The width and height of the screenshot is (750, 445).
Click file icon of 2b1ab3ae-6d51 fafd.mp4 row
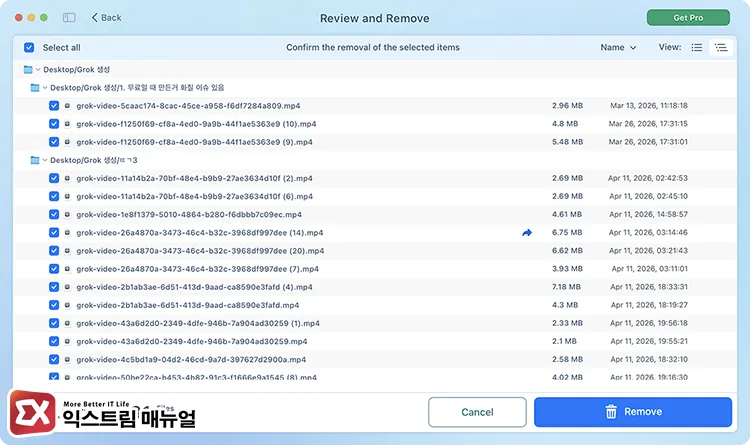click(x=67, y=305)
